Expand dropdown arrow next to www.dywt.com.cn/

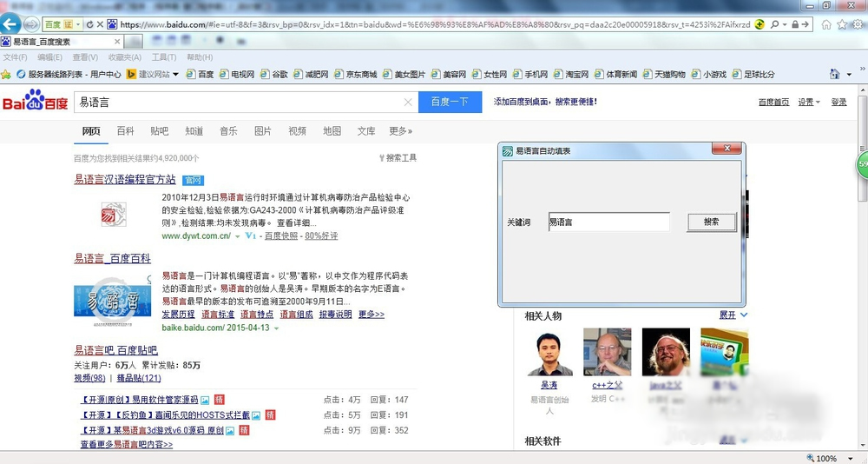(x=238, y=236)
